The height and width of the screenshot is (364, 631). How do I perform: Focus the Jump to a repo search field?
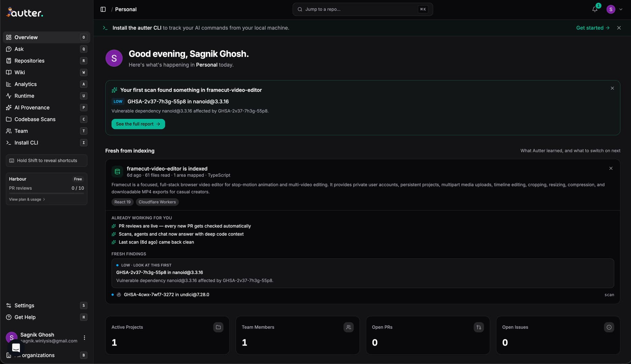(363, 9)
